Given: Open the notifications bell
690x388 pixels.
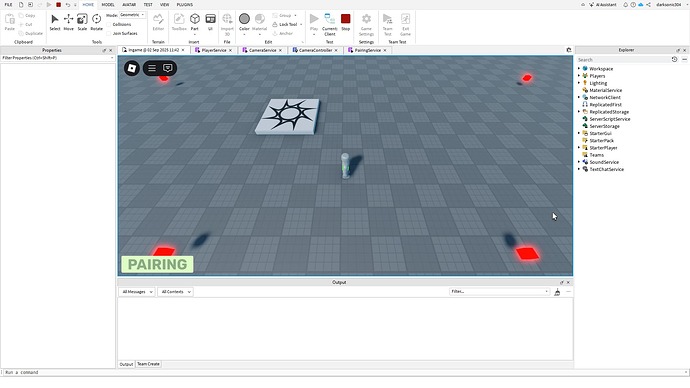Looking at the screenshot, I should (x=625, y=4).
